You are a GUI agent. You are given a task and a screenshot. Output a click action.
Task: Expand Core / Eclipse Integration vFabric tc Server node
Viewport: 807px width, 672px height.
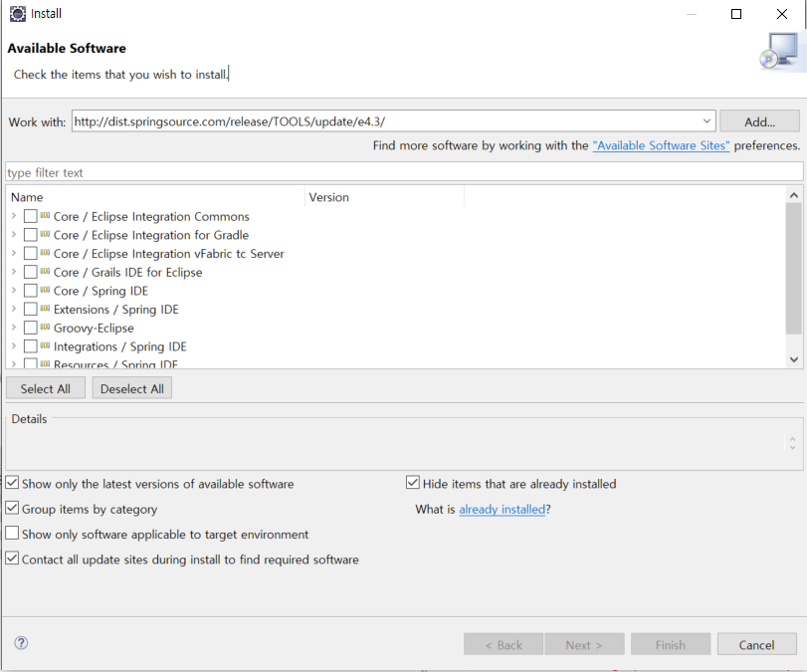tap(14, 253)
